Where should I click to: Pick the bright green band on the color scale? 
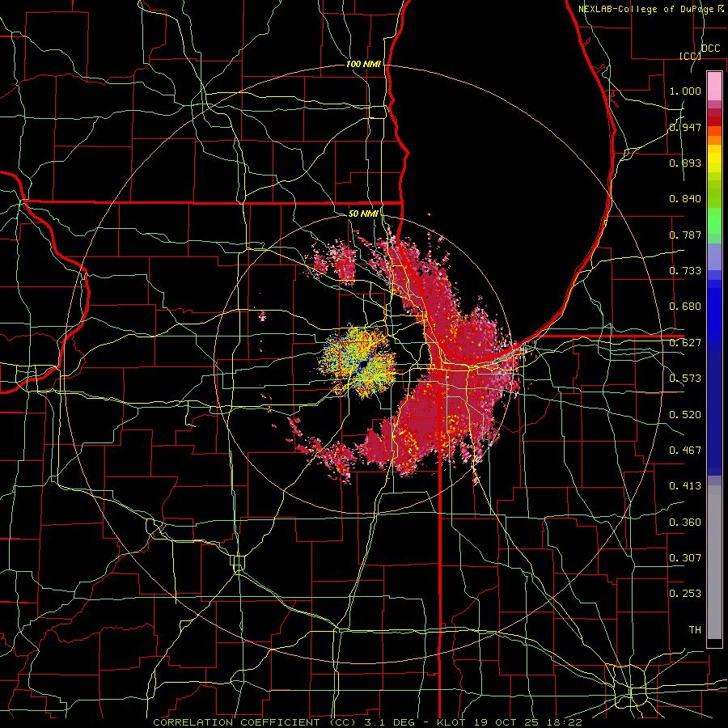click(x=714, y=221)
